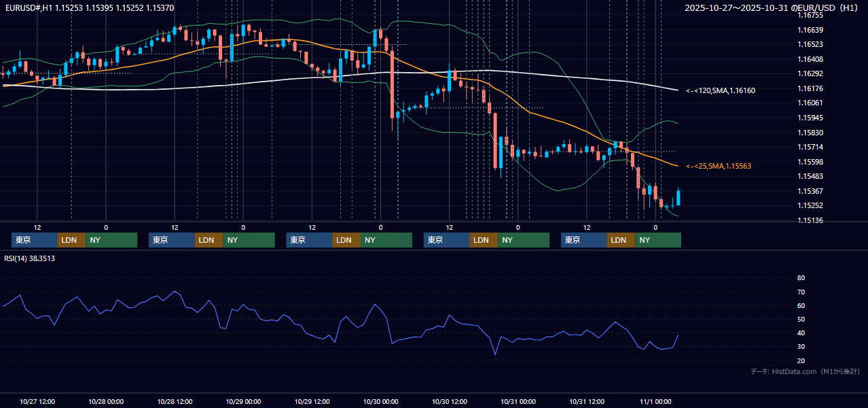
Task: Click price axis label 1.16292
Action: tap(810, 73)
